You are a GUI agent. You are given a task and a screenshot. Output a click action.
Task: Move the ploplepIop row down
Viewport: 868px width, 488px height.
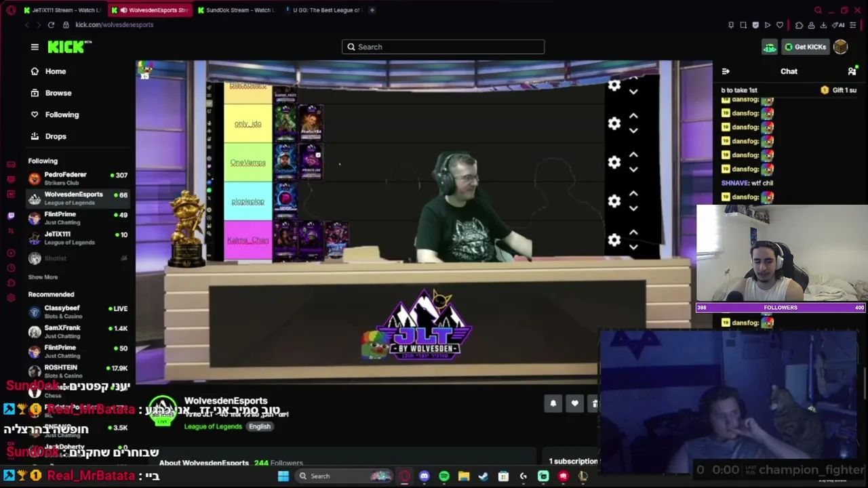coord(633,208)
